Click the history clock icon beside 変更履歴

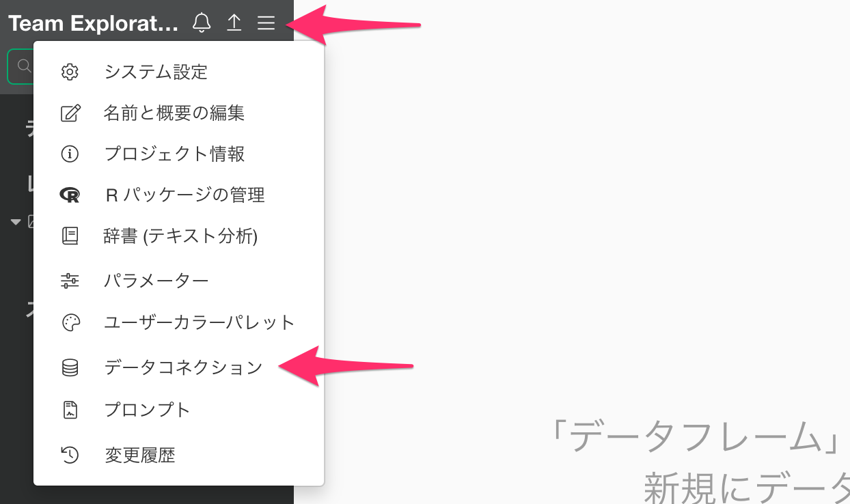coord(70,455)
